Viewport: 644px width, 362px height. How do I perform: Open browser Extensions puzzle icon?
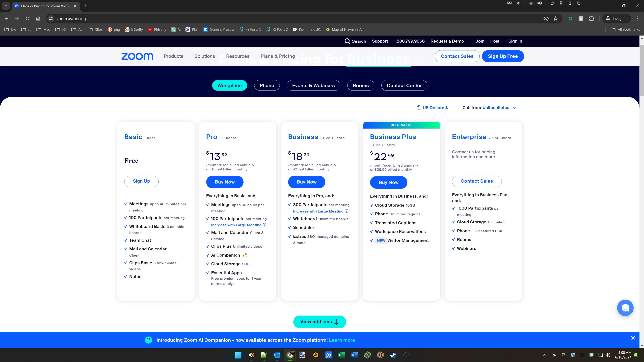coord(592,18)
